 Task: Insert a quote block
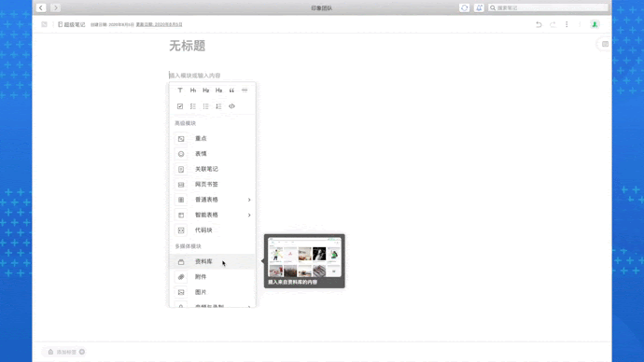(231, 90)
